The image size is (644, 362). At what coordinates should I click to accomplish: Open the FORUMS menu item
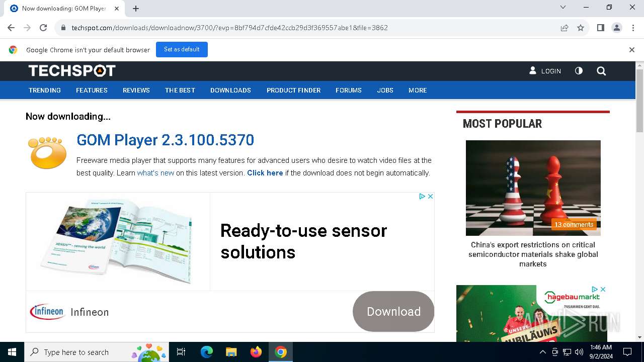[349, 90]
